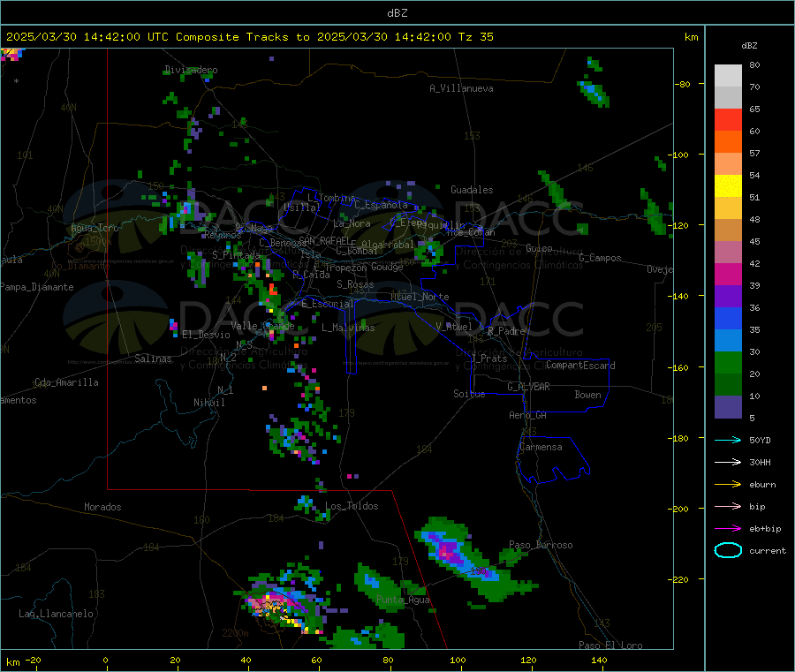Click the Los_Toldos label
The image size is (795, 672).
click(352, 506)
